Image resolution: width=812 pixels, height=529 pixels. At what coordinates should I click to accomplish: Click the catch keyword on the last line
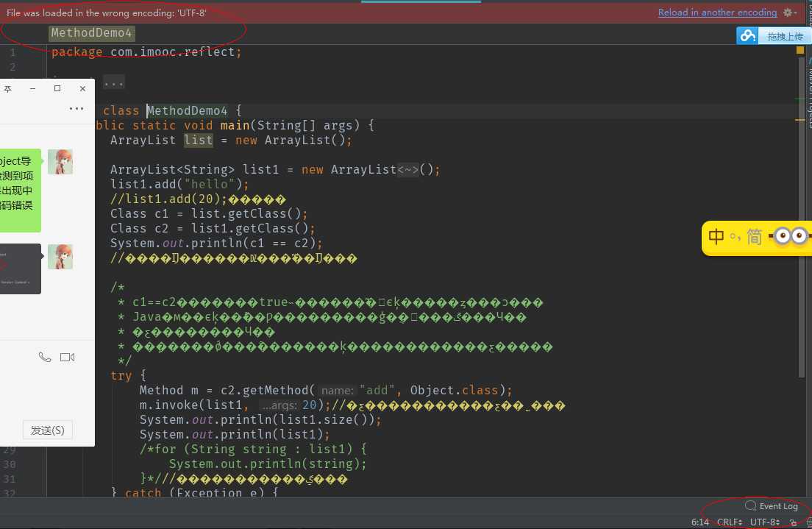[143, 493]
